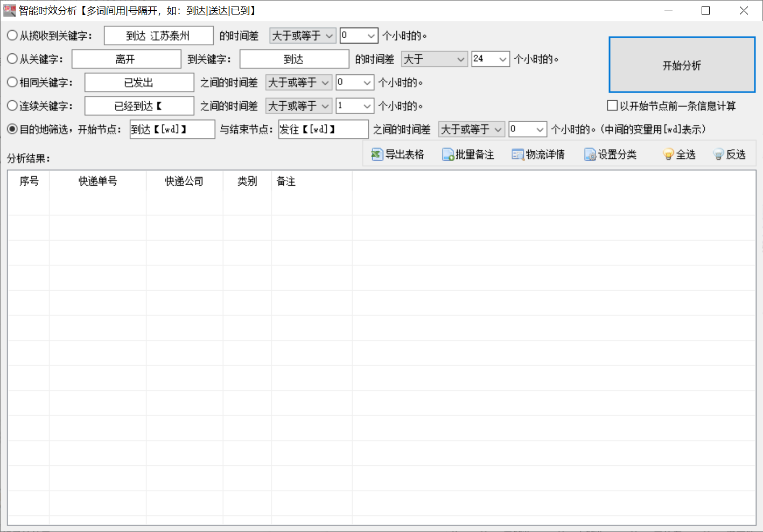Image resolution: width=763 pixels, height=532 pixels.
Task: Click the 全选 select all bulb icon
Action: pos(669,155)
